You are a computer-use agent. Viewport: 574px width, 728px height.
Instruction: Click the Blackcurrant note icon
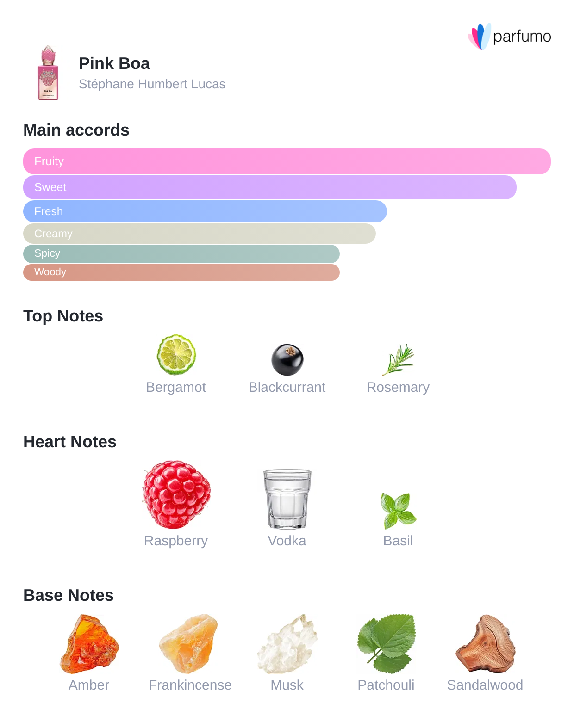click(287, 359)
